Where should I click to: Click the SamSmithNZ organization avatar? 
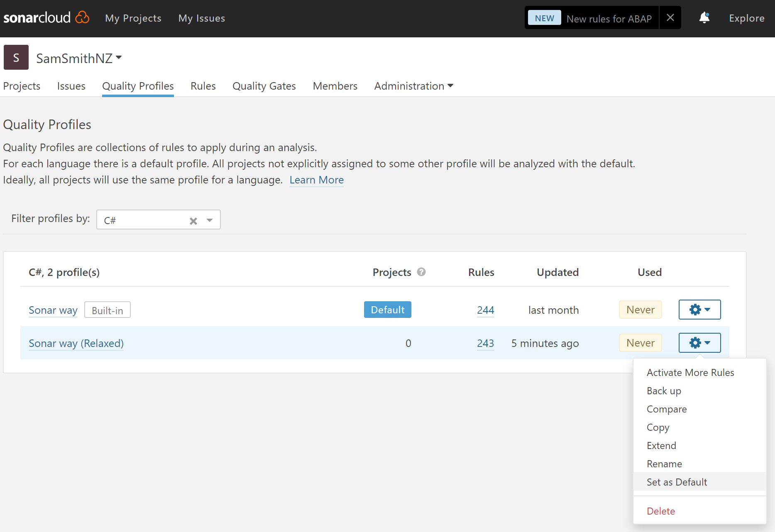click(x=16, y=58)
